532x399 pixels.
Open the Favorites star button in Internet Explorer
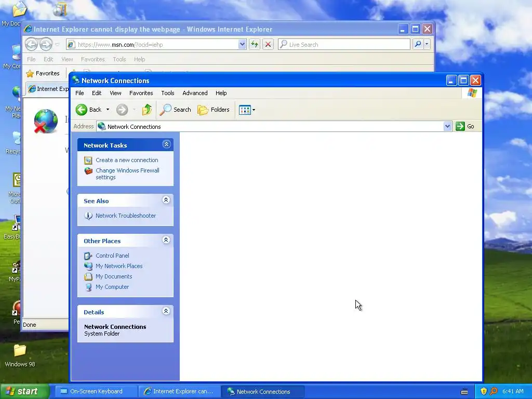click(43, 73)
